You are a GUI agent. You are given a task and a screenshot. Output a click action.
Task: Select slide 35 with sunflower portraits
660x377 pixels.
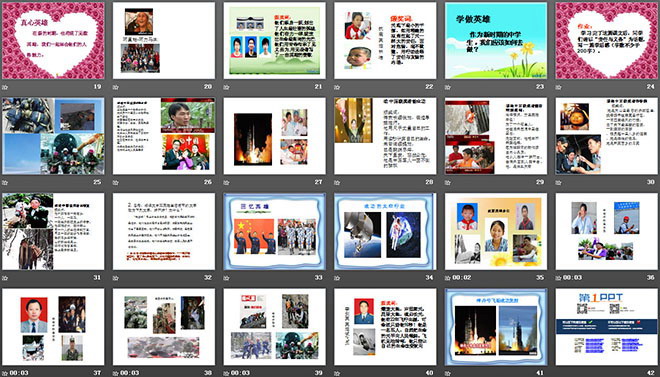(496, 231)
